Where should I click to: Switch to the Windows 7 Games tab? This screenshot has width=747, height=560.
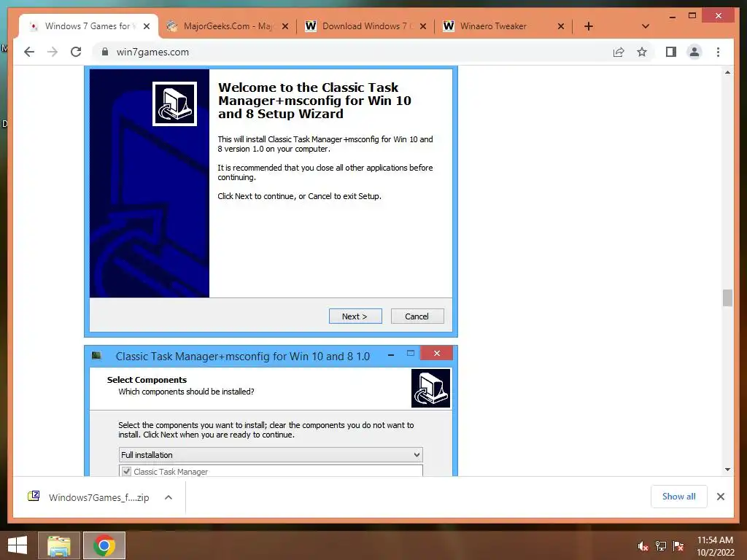pyautogui.click(x=88, y=26)
